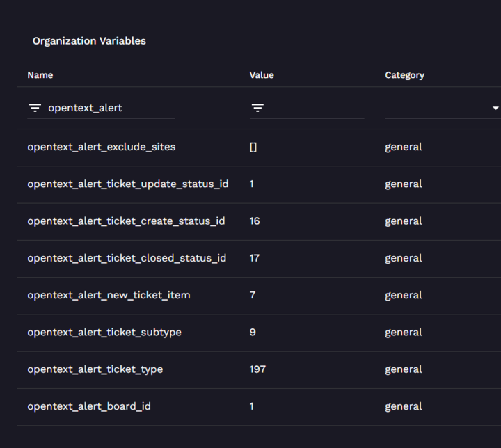
Task: Click the value 197 for ticket type
Action: point(257,369)
